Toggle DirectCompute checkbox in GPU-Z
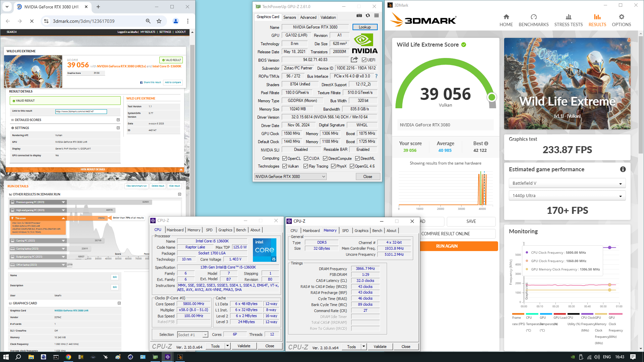 point(325,159)
